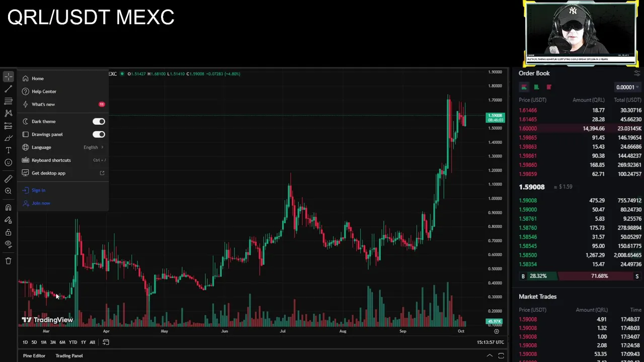The width and height of the screenshot is (644, 362).
Task: Remove drawings with the trash icon
Action: tap(9, 260)
